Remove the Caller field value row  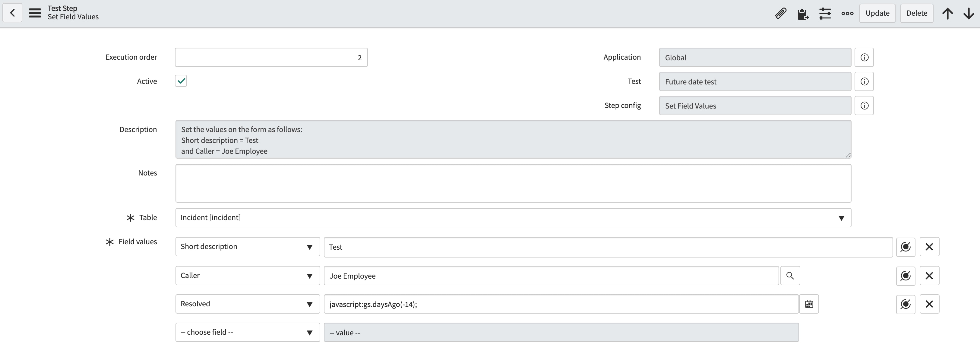point(929,276)
